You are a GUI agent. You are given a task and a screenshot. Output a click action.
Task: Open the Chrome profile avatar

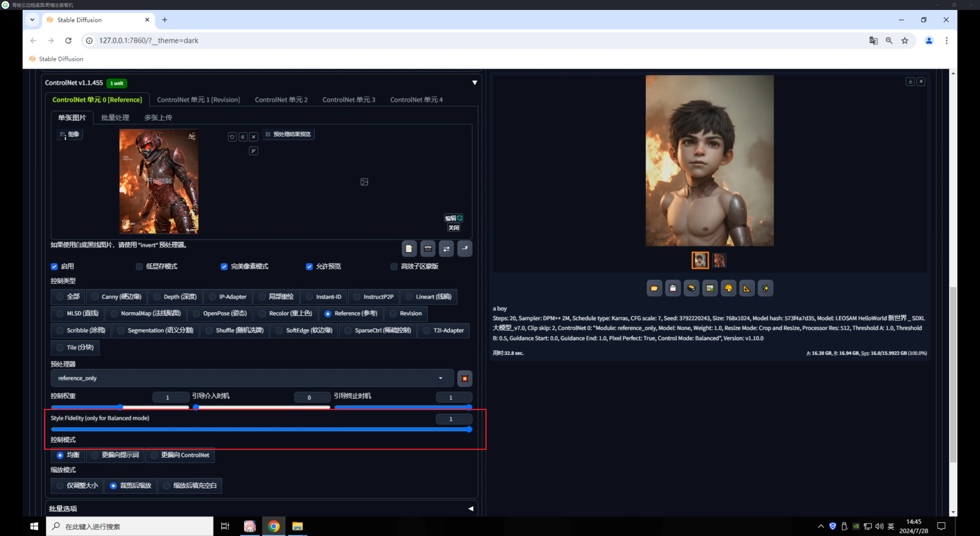pyautogui.click(x=929, y=41)
